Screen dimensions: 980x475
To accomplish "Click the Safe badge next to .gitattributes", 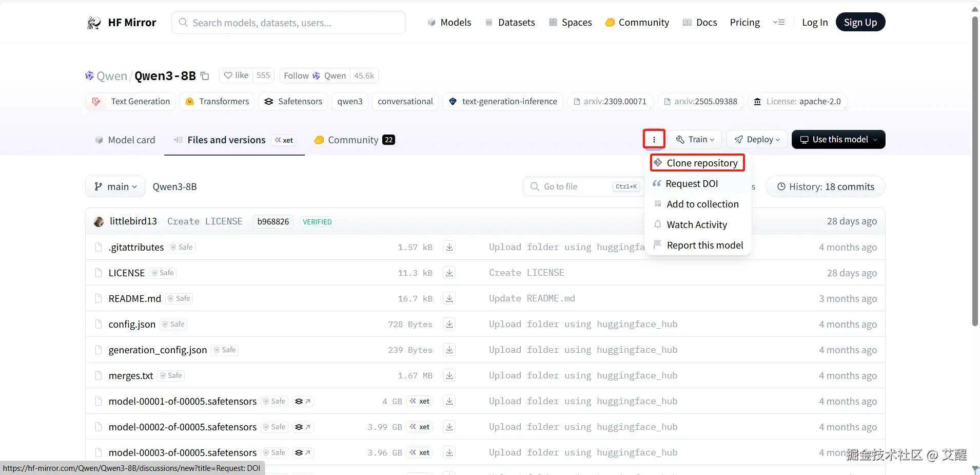I will pos(182,247).
